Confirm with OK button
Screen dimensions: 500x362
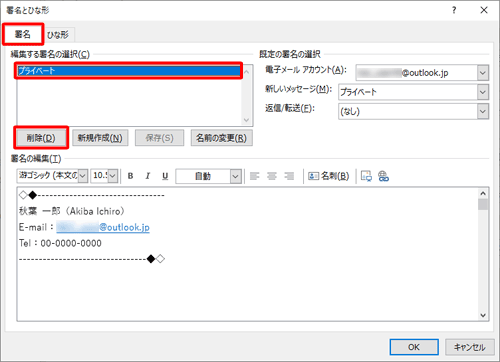pos(414,347)
